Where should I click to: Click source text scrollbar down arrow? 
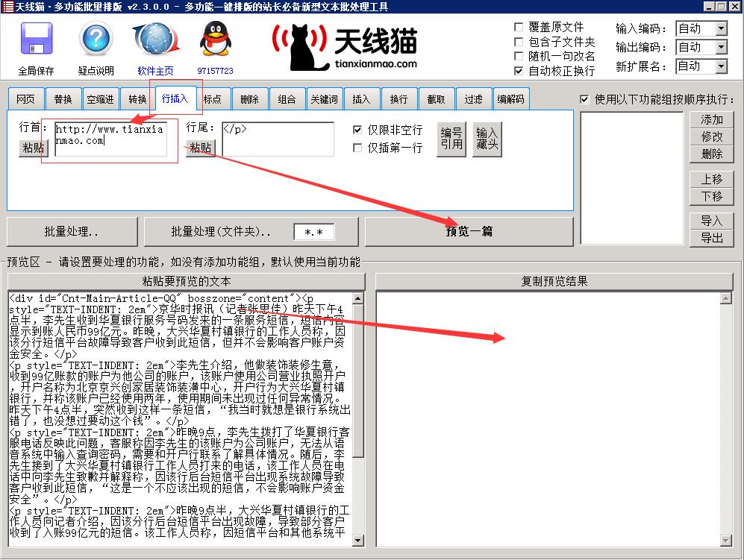coord(358,541)
